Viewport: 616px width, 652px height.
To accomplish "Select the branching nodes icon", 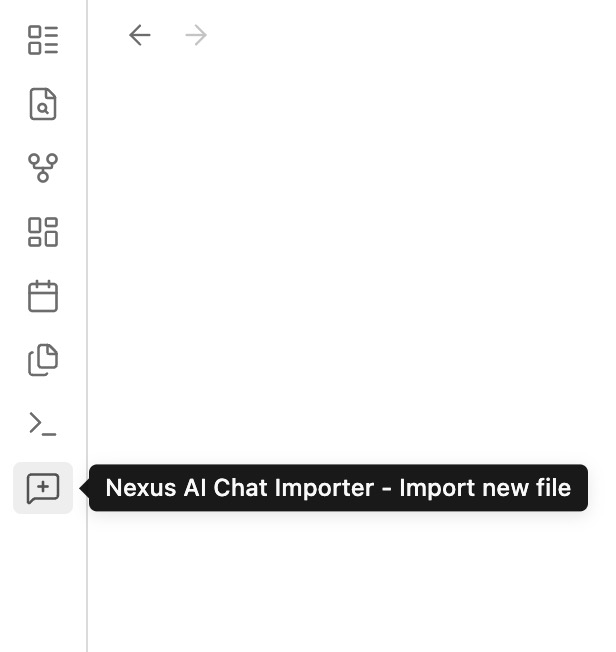I will pyautogui.click(x=43, y=168).
